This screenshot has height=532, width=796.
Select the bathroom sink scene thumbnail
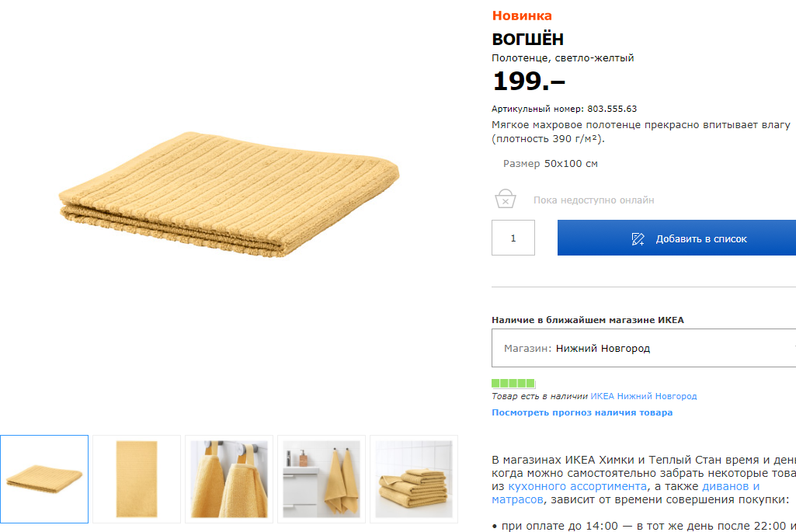click(x=322, y=478)
